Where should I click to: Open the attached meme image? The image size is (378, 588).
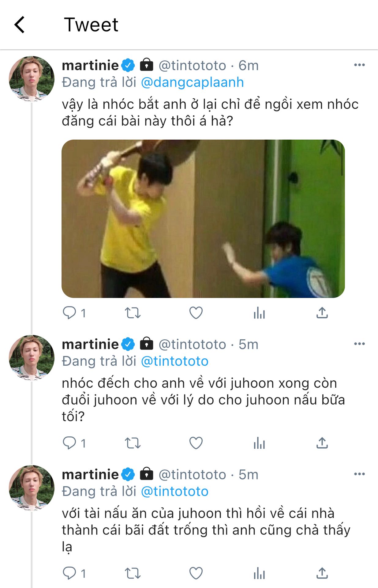203,219
